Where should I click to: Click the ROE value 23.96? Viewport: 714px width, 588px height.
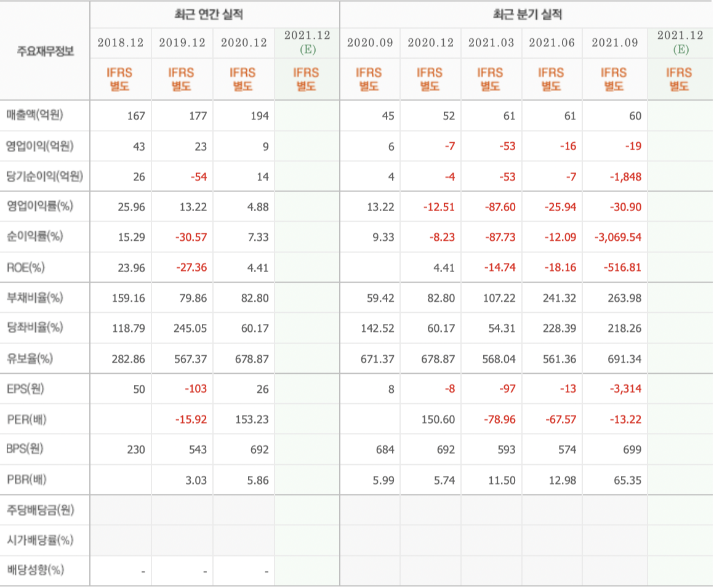(x=132, y=268)
